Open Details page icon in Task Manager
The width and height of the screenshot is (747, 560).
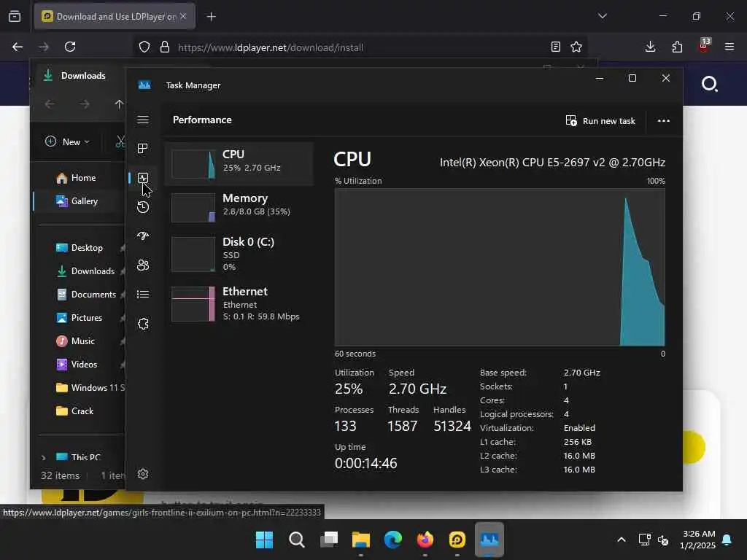[143, 295]
